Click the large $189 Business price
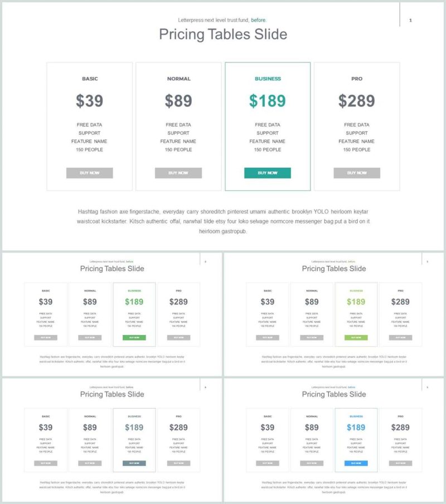Screen dimensions: 446x504 [x=268, y=101]
